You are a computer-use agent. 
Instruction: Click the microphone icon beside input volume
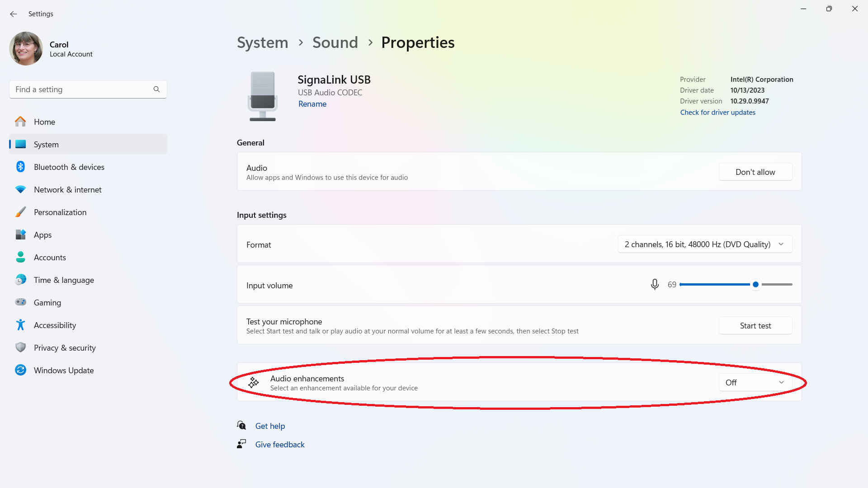coord(654,284)
